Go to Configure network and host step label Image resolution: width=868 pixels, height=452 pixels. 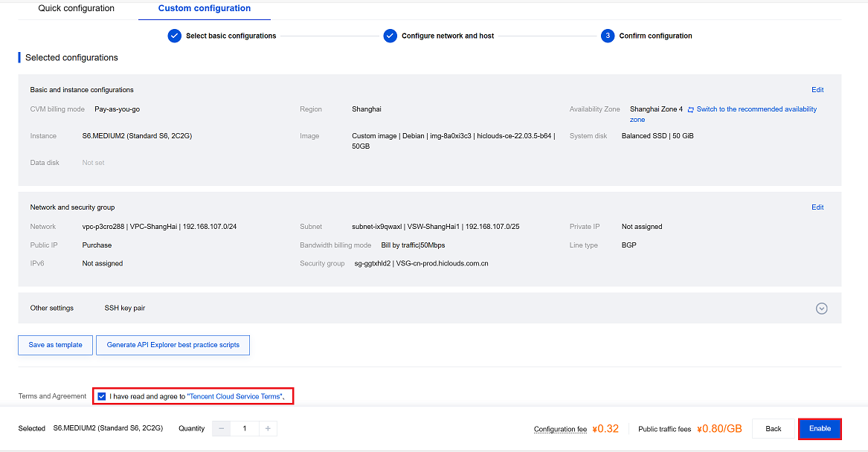tap(448, 36)
